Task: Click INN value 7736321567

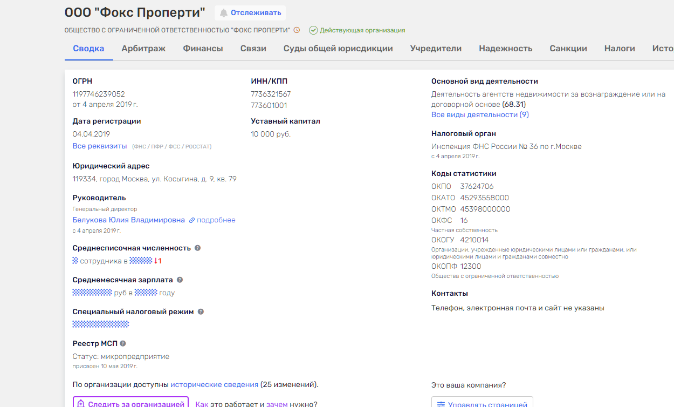Action: pos(271,94)
